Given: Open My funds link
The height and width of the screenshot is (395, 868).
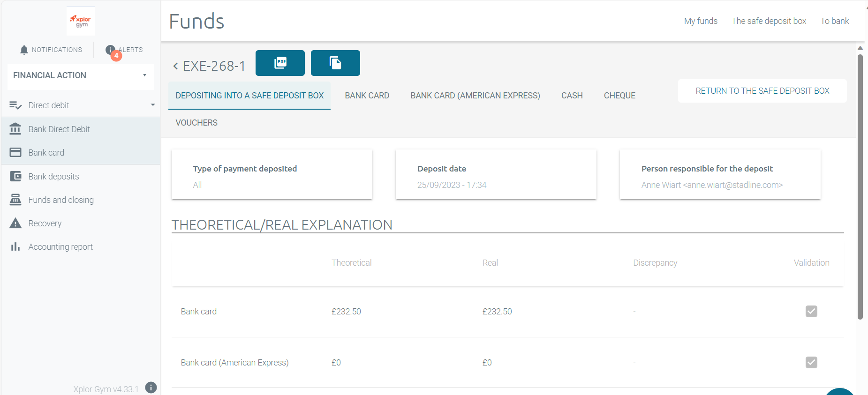Looking at the screenshot, I should 701,21.
